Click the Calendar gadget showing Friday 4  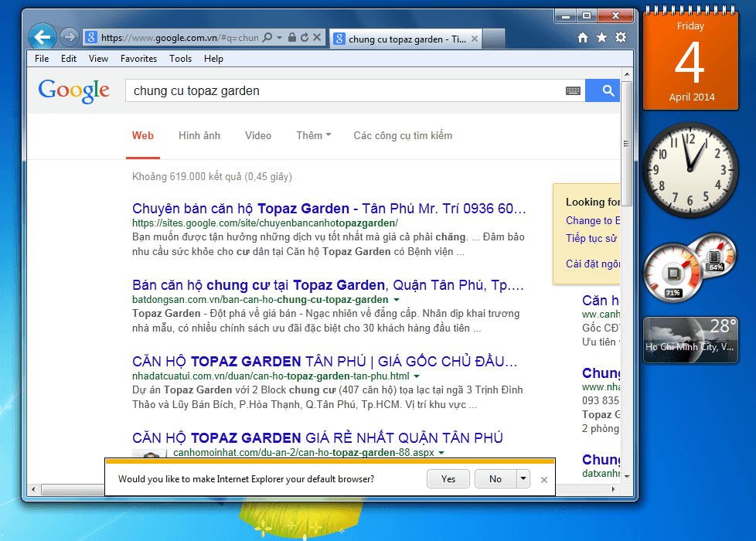[x=690, y=59]
